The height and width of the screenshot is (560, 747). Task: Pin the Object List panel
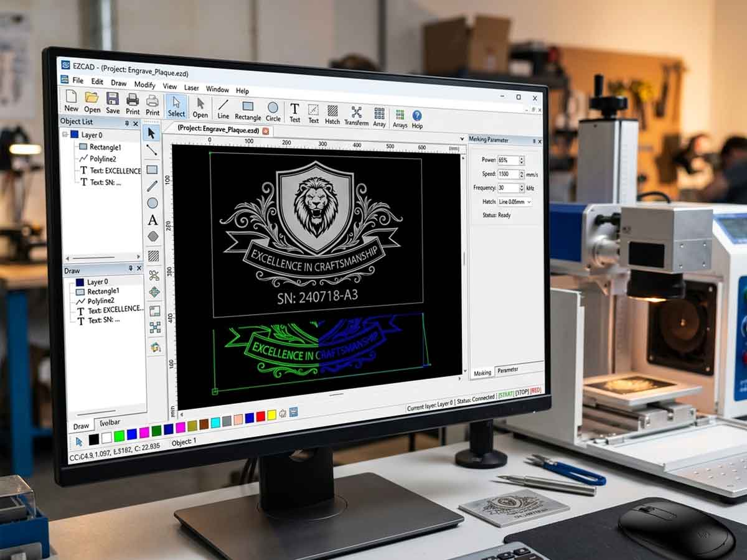[127, 123]
